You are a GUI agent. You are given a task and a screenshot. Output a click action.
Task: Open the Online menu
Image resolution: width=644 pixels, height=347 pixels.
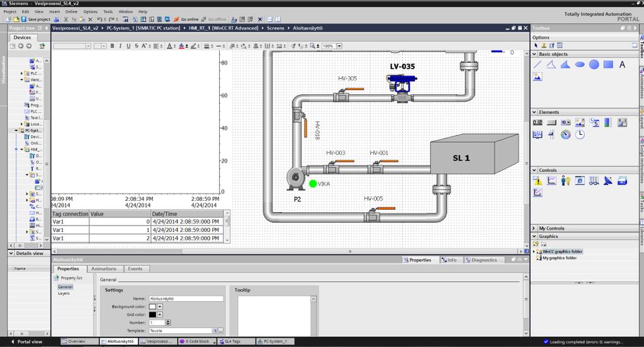click(71, 11)
